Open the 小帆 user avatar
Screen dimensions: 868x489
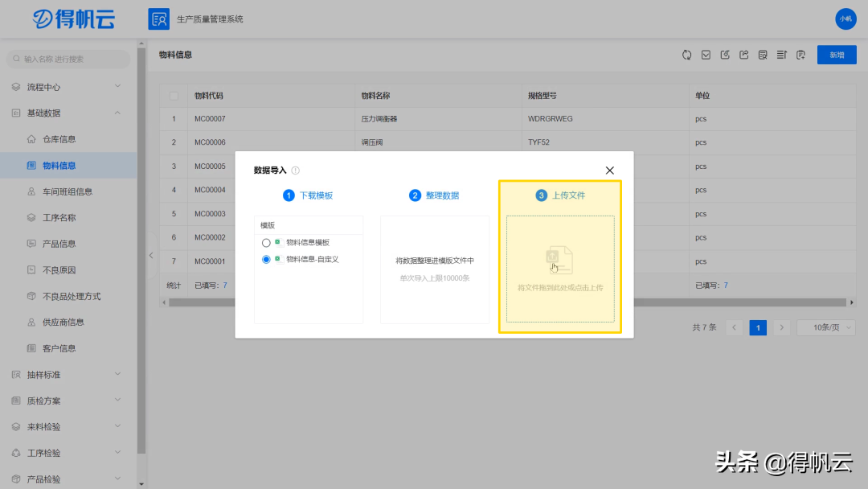coord(845,18)
